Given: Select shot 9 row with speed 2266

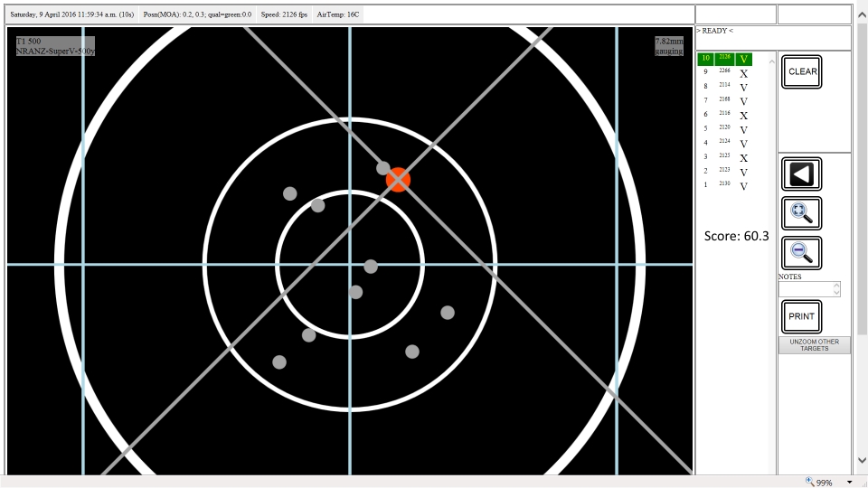Looking at the screenshot, I should (x=724, y=72).
